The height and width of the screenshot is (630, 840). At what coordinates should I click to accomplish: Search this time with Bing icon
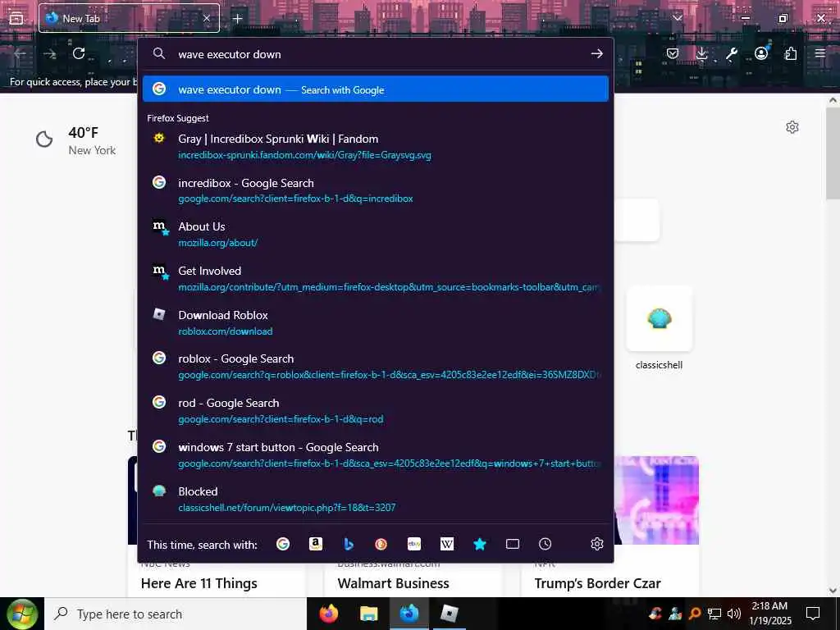click(348, 545)
